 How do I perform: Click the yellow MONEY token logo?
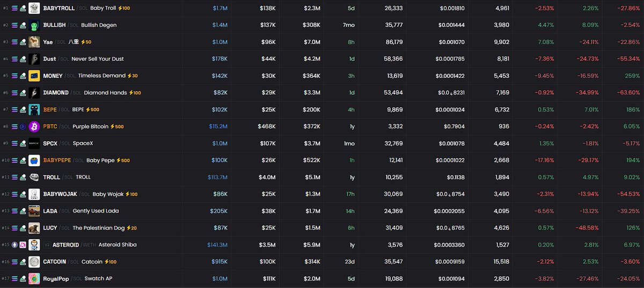(34, 76)
